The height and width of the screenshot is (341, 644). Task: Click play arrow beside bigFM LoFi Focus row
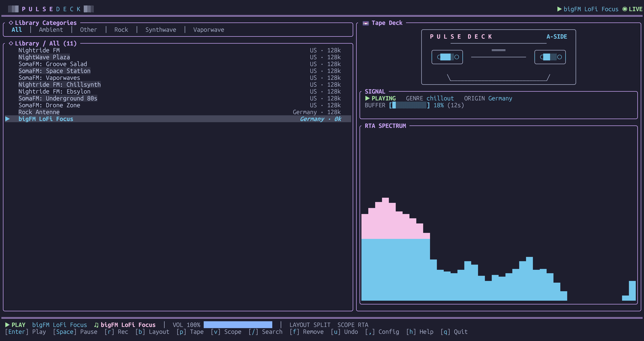[x=8, y=119]
